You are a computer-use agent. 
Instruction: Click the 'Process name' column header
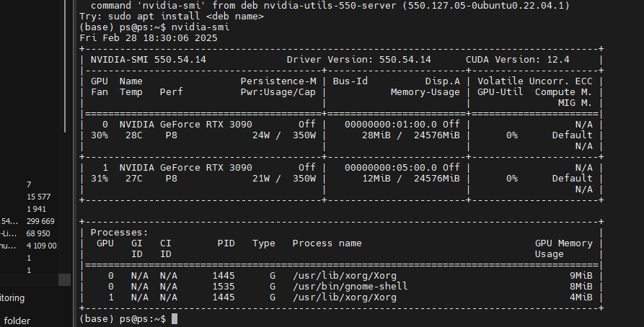[327, 243]
